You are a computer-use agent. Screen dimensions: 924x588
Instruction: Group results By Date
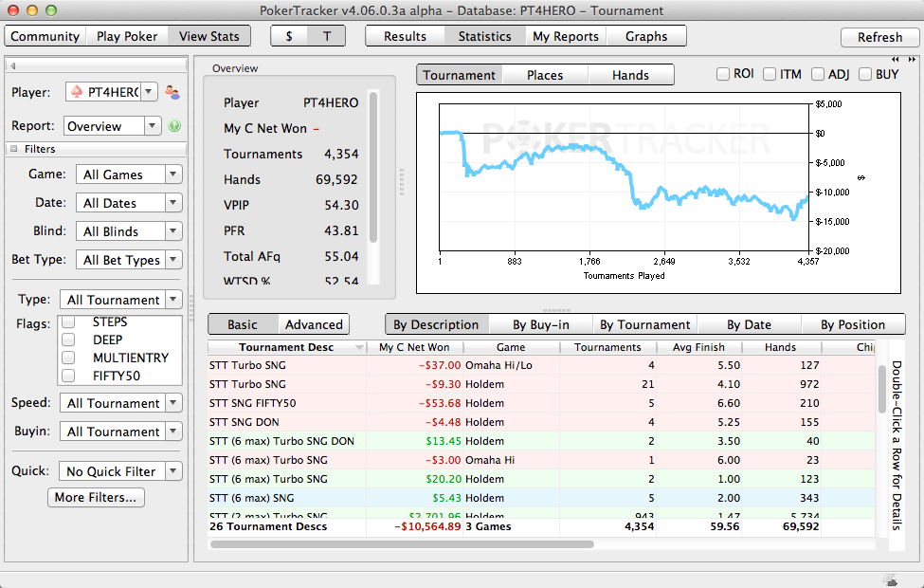(749, 324)
